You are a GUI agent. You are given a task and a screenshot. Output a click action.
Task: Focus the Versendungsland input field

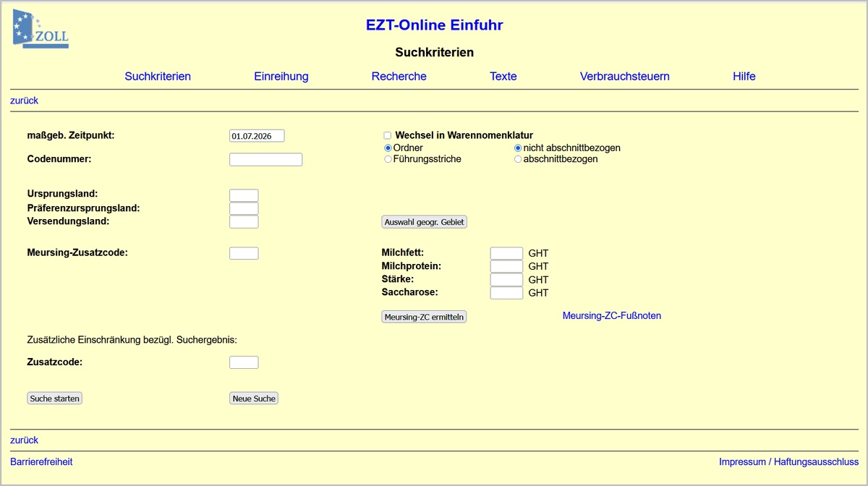[x=244, y=221]
